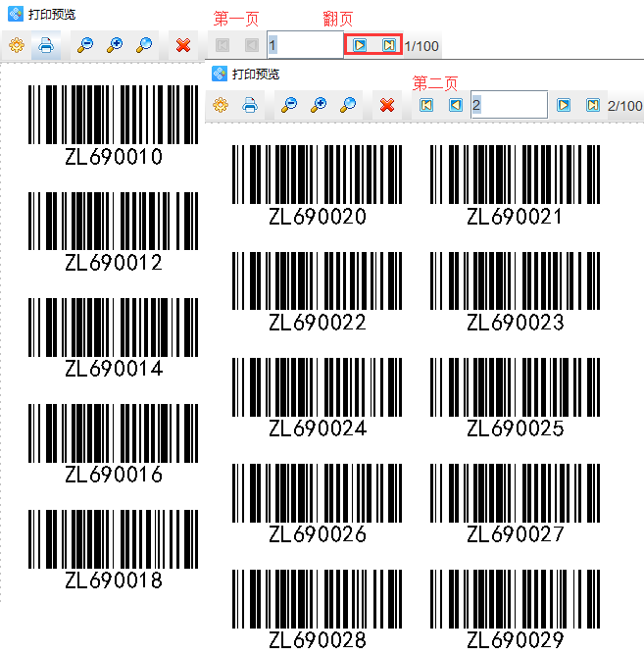
Task: Select barcode ZL690024
Action: click(x=317, y=398)
